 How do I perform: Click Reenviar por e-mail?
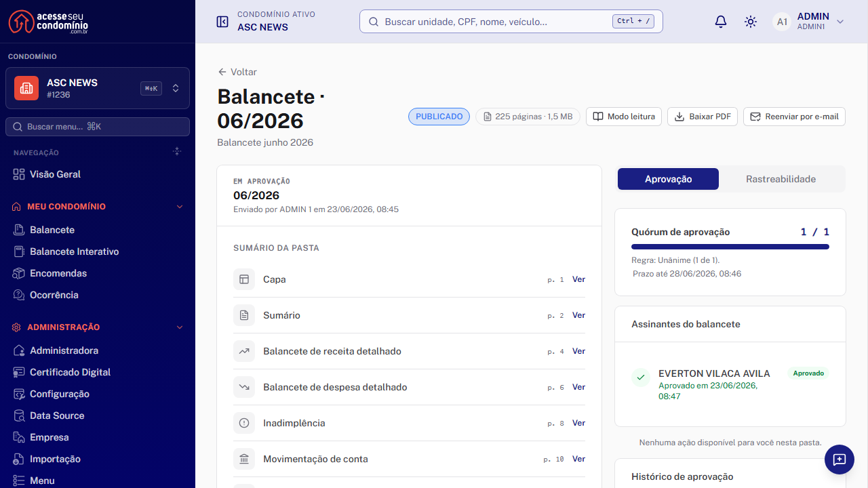pyautogui.click(x=795, y=117)
